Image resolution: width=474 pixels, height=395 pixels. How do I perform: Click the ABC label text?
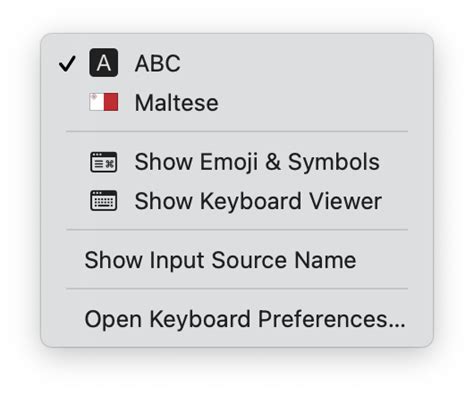[x=157, y=63]
